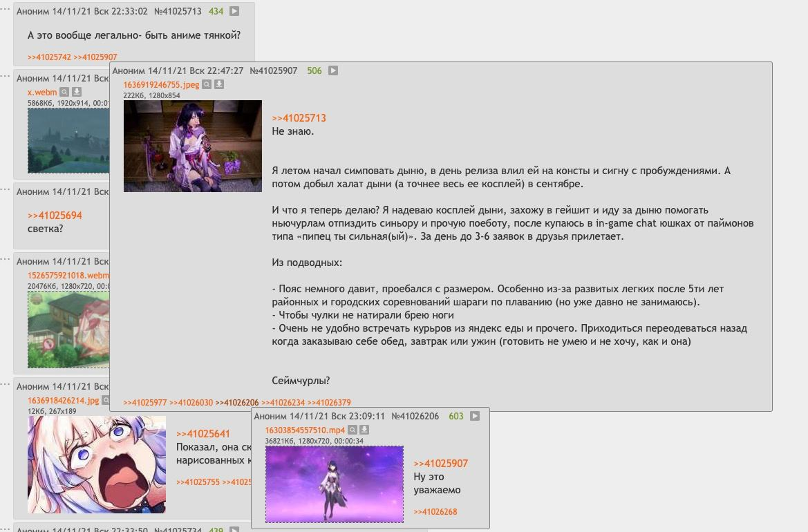808x532 pixels.
Task: Open three-dots menu of the x.webm post
Action: (x=5, y=76)
